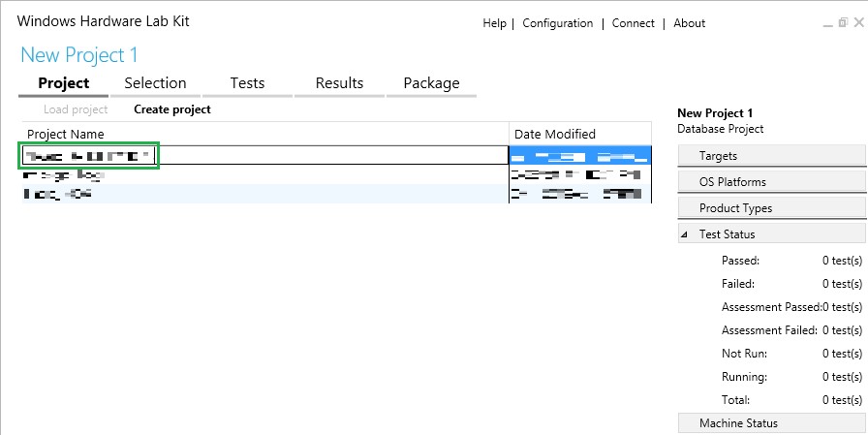Screen dimensions: 868x435
Task: Click Create project
Action: click(x=172, y=109)
